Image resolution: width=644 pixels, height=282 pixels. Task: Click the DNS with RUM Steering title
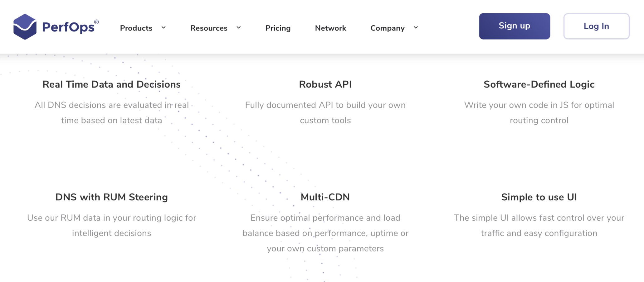111,197
